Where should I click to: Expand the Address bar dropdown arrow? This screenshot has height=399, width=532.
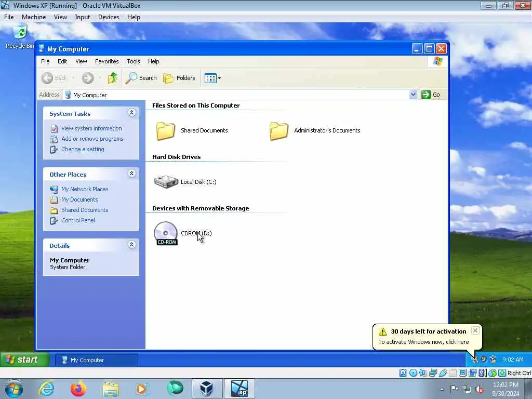coord(413,95)
